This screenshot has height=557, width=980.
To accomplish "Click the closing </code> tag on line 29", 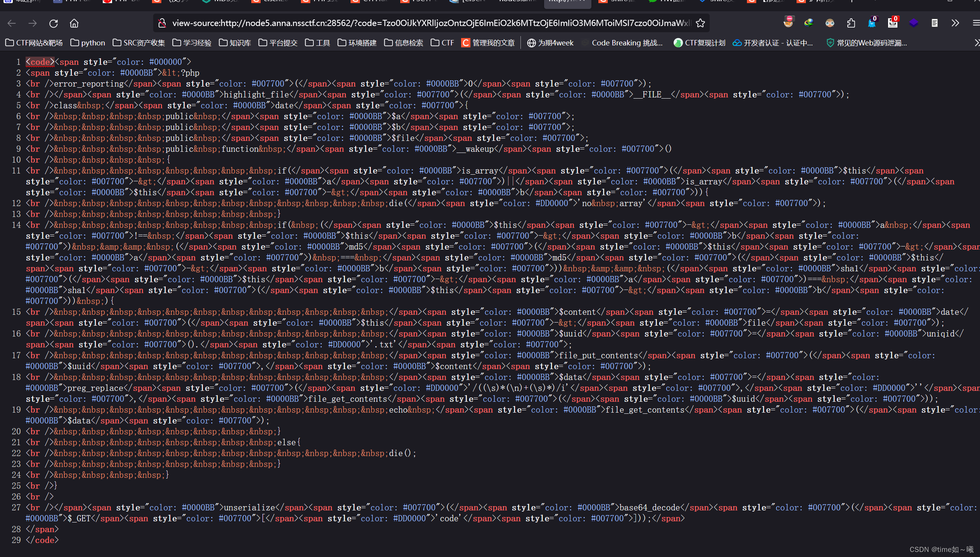I will [42, 540].
